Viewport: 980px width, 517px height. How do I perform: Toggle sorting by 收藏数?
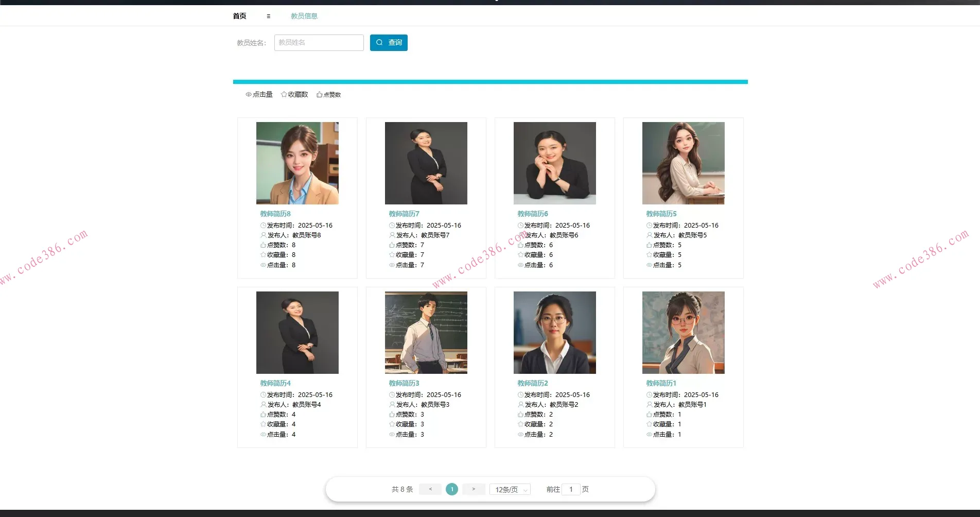click(x=294, y=94)
